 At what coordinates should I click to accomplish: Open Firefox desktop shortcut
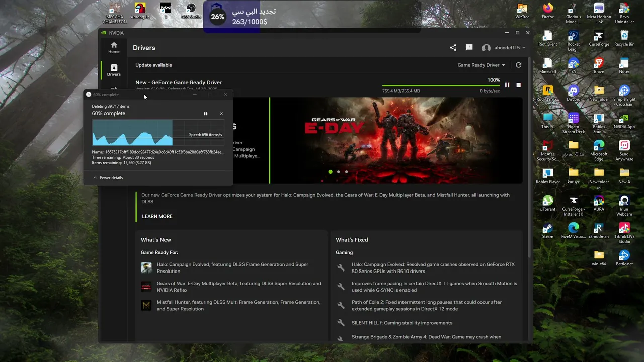click(x=548, y=11)
